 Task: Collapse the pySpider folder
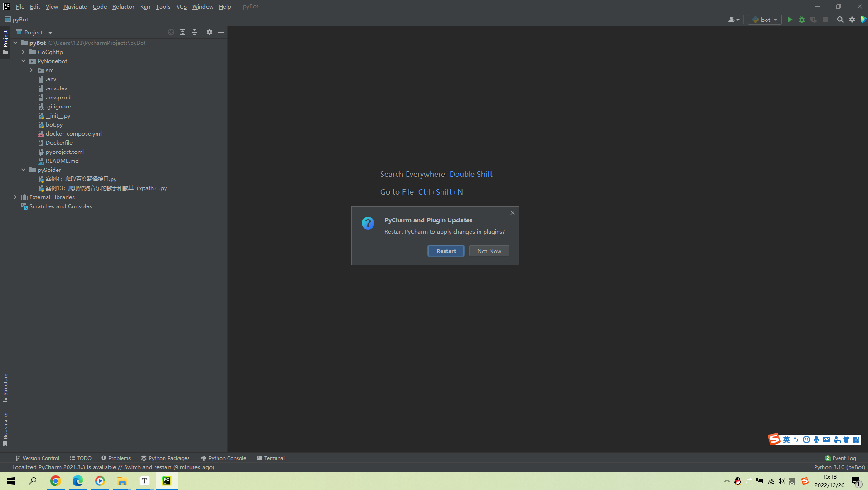coord(24,170)
